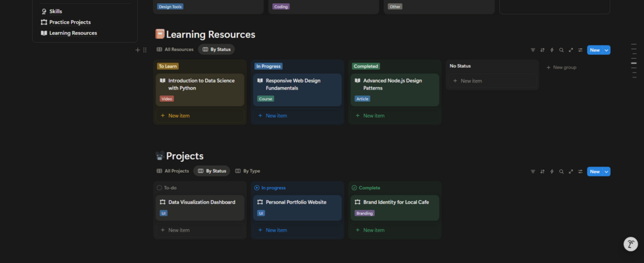The image size is (644, 263).
Task: Search the Learning Resources database
Action: coord(561,50)
